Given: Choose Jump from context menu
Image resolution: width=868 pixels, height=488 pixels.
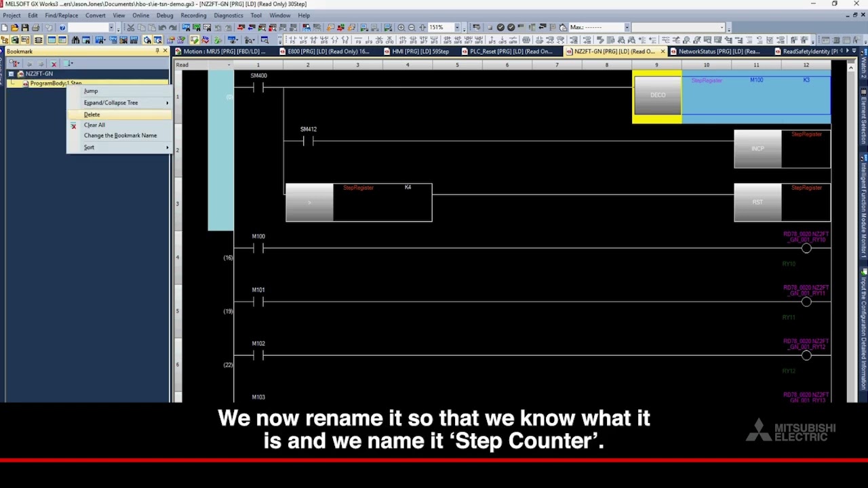Looking at the screenshot, I should [91, 91].
